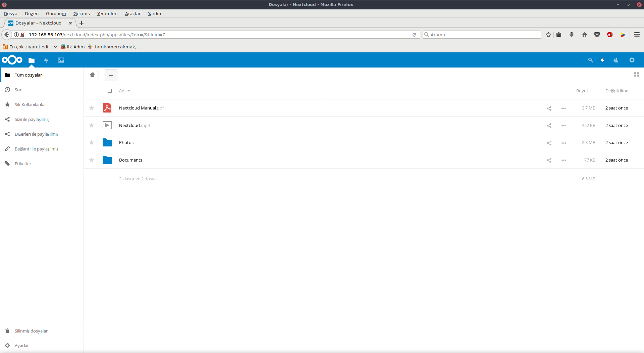The height and width of the screenshot is (353, 644).
Task: Share the Nextcloud Manual.pdf file
Action: click(x=549, y=108)
